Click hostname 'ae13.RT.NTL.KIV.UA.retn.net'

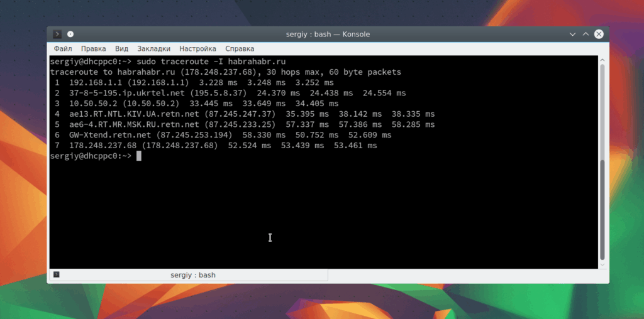(x=134, y=114)
